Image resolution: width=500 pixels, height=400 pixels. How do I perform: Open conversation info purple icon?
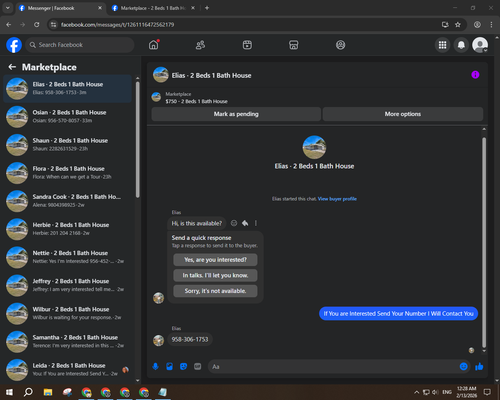pyautogui.click(x=475, y=75)
